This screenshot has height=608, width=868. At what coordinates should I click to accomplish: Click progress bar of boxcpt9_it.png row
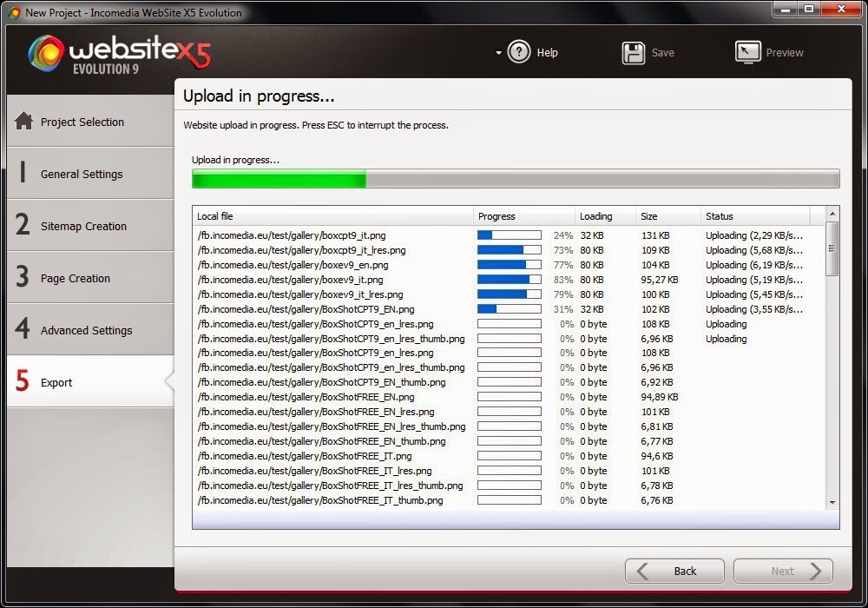510,235
